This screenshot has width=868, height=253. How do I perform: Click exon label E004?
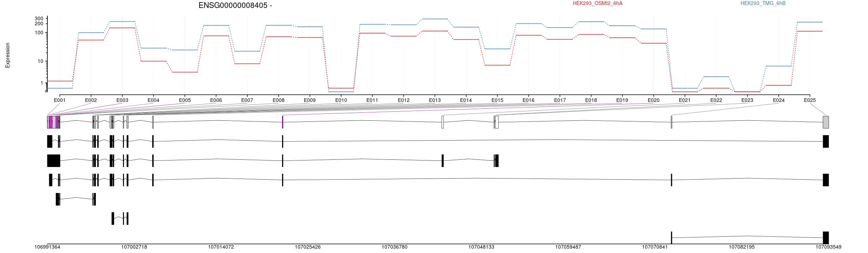(153, 100)
